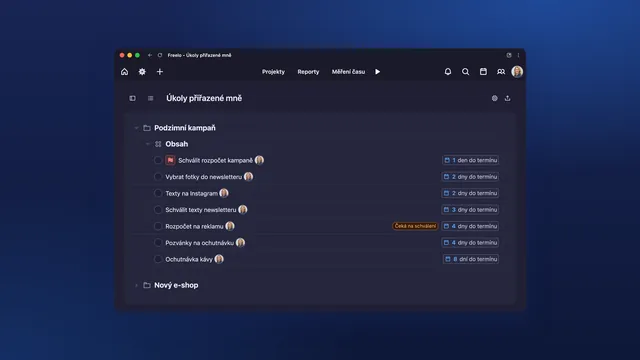640x360 pixels.
Task: Click the 'Čeká na schválení' label
Action: [x=415, y=226]
